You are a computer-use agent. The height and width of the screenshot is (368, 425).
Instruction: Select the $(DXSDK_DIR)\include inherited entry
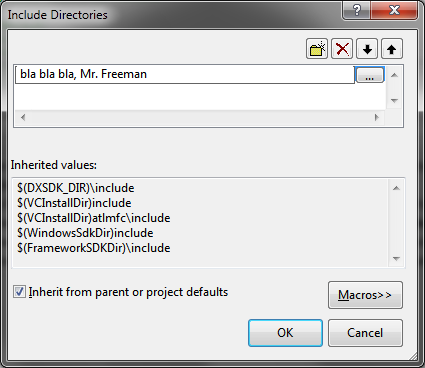click(76, 188)
